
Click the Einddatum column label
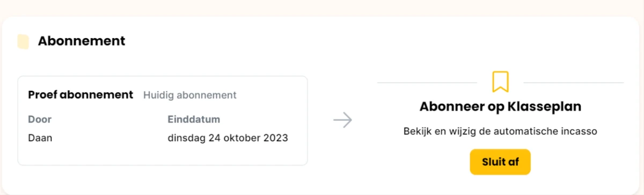point(194,119)
